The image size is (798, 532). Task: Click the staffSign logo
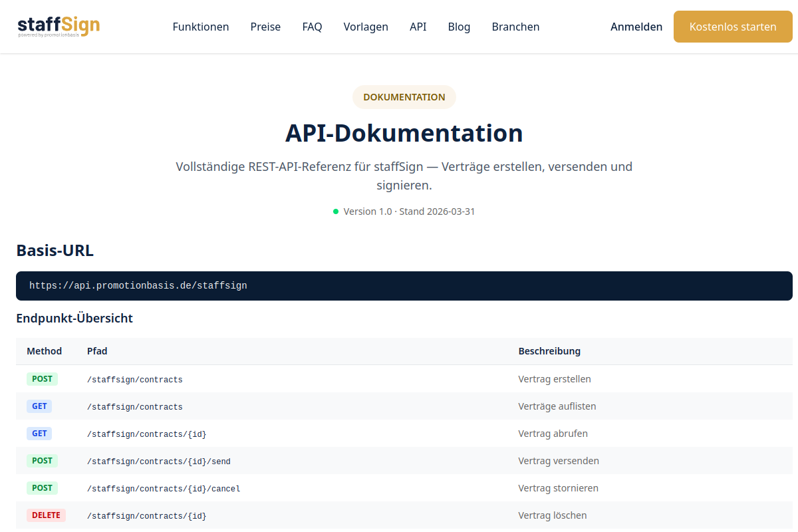(x=59, y=27)
